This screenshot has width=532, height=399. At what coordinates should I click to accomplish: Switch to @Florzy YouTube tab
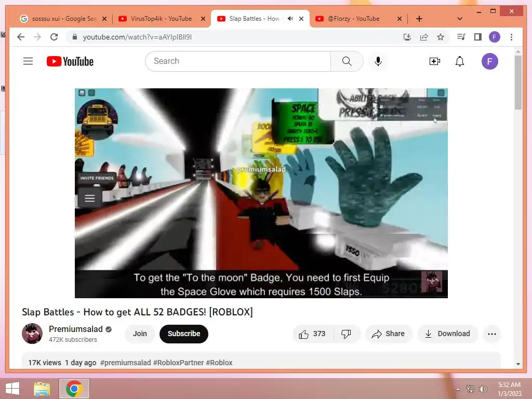[x=358, y=19]
